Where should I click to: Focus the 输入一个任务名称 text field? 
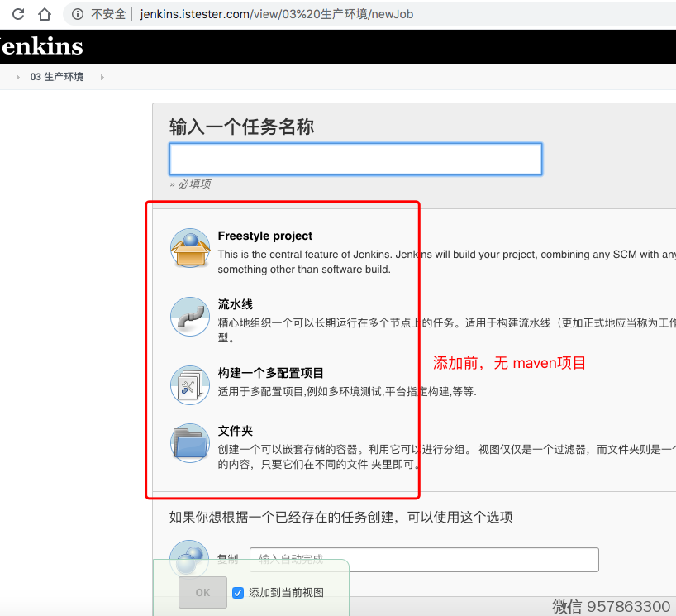[355, 159]
